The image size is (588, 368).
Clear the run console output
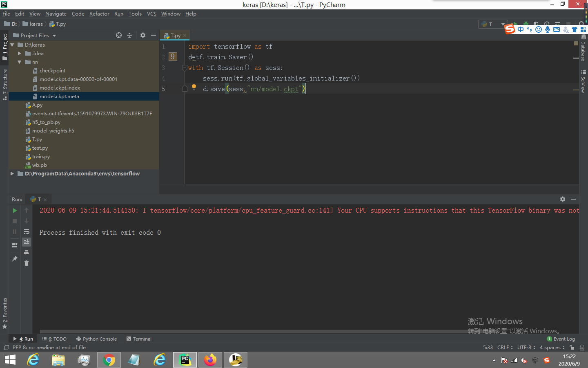(27, 264)
